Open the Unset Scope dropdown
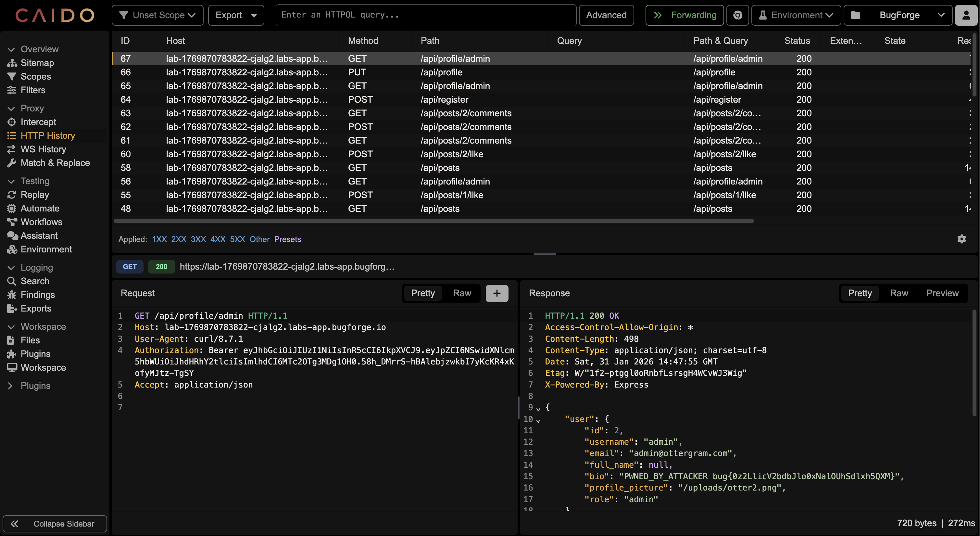The width and height of the screenshot is (980, 536). (x=157, y=15)
